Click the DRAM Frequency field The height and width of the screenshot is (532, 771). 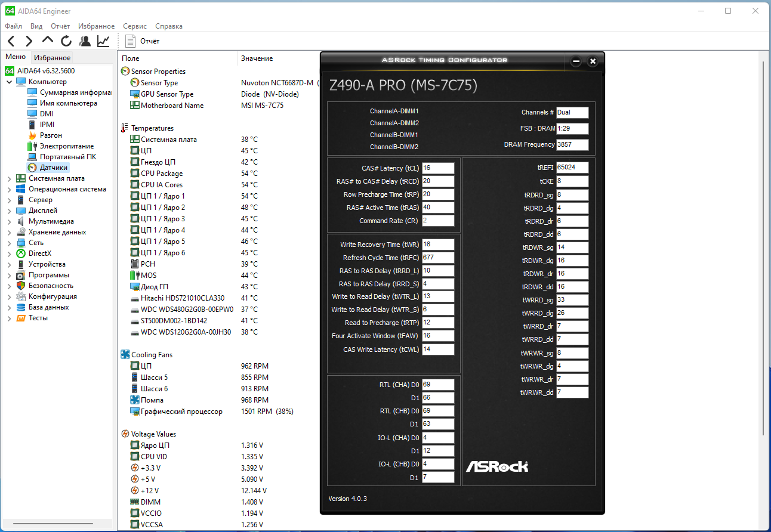572,145
